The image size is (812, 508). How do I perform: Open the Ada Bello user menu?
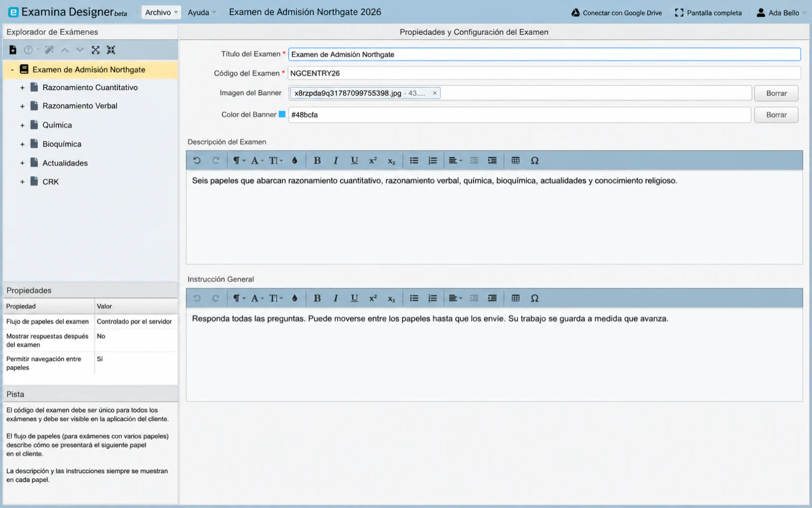click(781, 13)
